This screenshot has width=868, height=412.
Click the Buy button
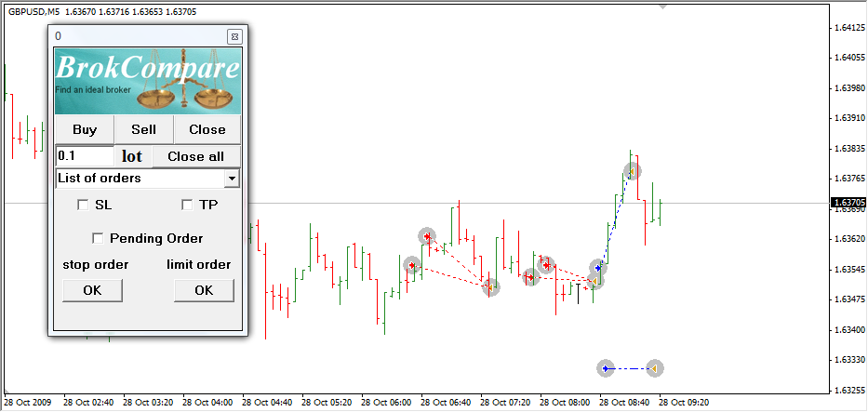tap(85, 129)
